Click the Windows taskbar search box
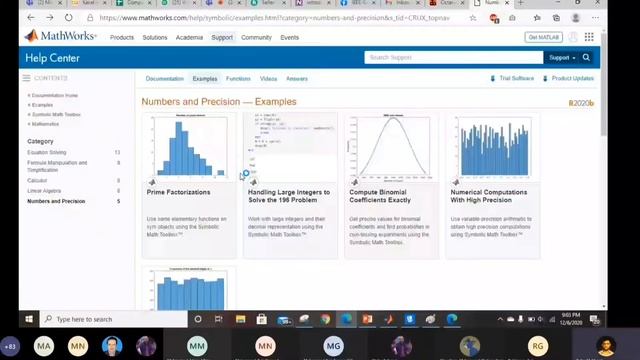 [113, 319]
